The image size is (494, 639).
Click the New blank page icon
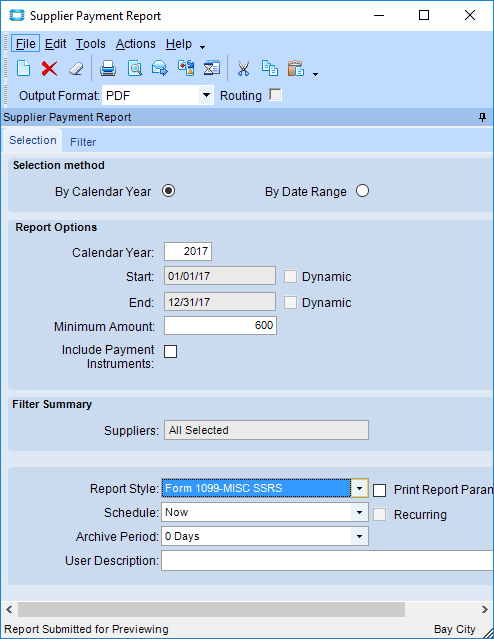click(23, 68)
